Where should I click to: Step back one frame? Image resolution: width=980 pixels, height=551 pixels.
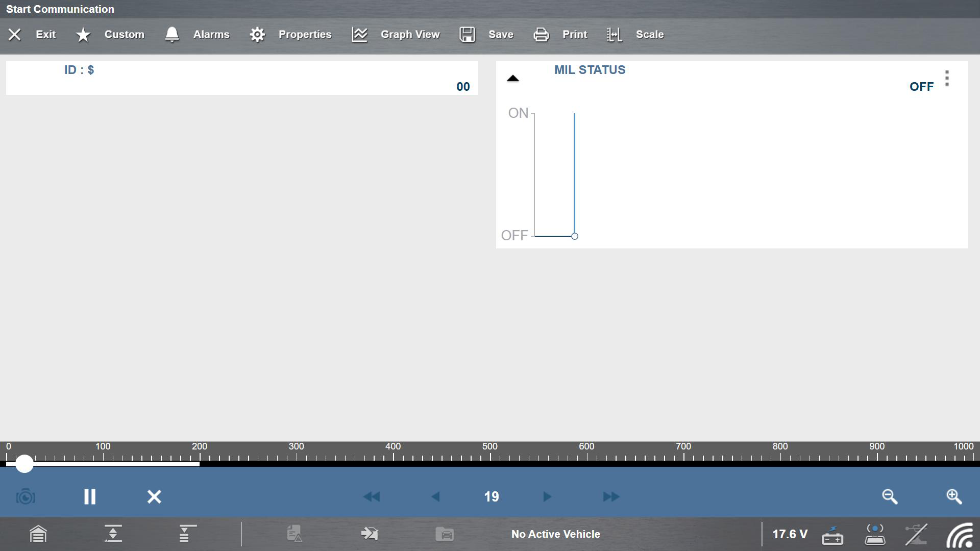coord(435,496)
